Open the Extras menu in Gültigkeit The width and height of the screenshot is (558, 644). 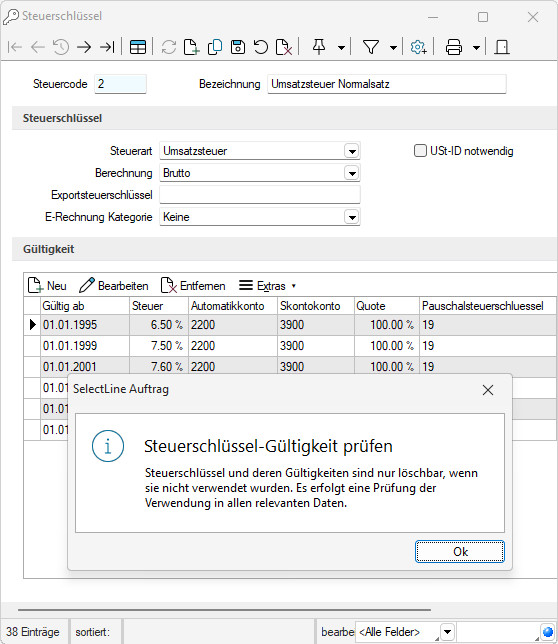(x=267, y=285)
